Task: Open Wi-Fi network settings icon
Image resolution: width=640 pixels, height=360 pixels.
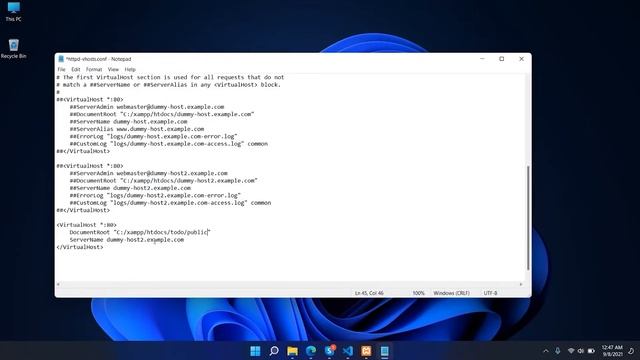Action: [571, 351]
